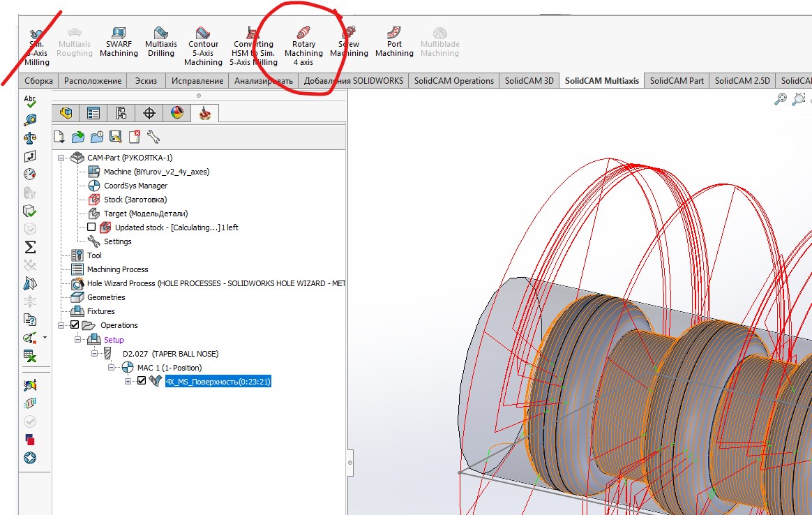Open the Measure tool in sidebar
Screen dimensions: 812x515
click(x=30, y=120)
